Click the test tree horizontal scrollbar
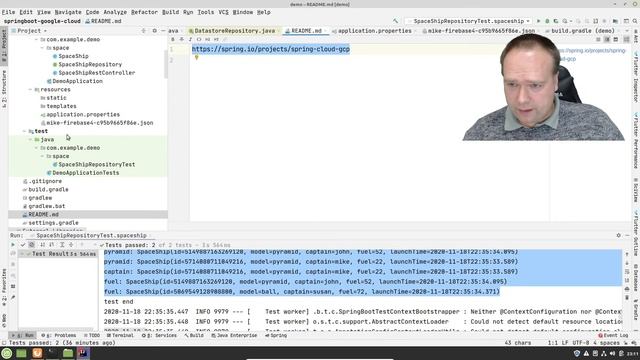This screenshot has width=640, height=360. (x=57, y=330)
